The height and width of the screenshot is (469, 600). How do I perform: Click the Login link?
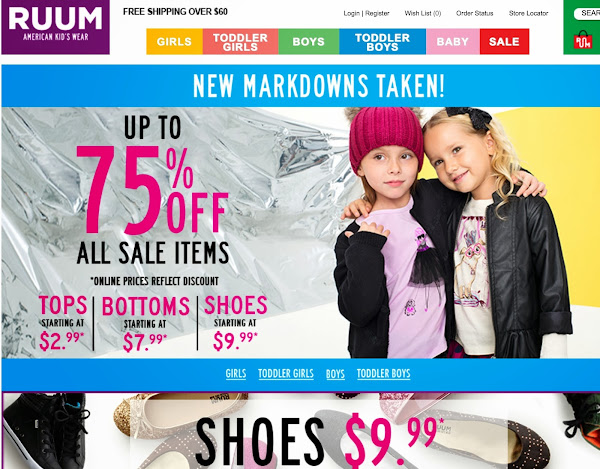pos(351,13)
